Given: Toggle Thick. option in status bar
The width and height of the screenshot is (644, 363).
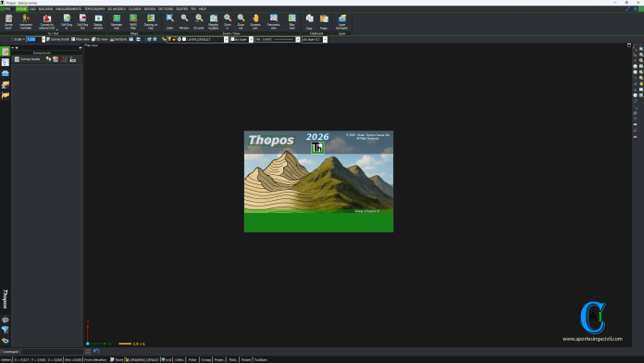Looking at the screenshot, I should 232,359.
